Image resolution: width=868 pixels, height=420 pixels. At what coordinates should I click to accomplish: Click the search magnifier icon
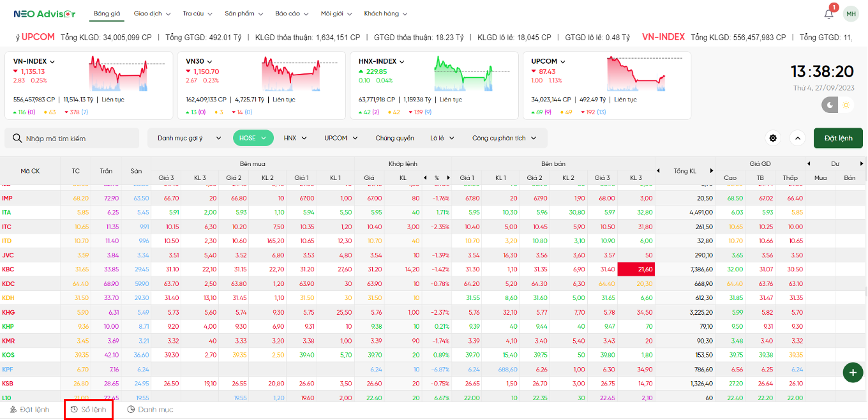[x=16, y=139]
